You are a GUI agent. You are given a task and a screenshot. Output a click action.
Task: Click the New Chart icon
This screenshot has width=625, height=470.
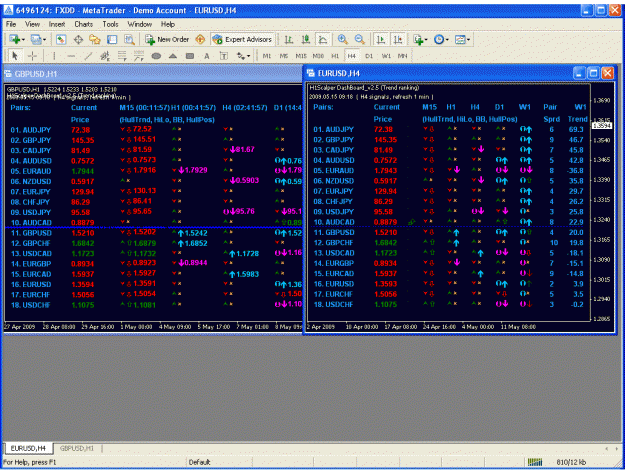click(15, 39)
